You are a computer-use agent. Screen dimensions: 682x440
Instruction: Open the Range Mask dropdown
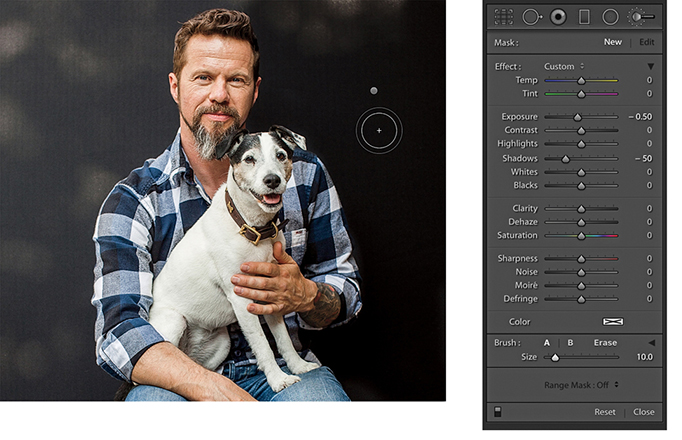[581, 384]
